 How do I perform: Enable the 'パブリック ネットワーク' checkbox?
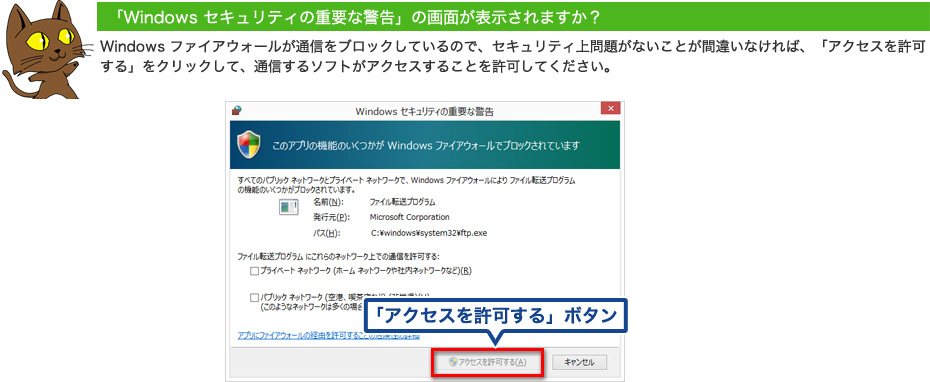point(254,297)
